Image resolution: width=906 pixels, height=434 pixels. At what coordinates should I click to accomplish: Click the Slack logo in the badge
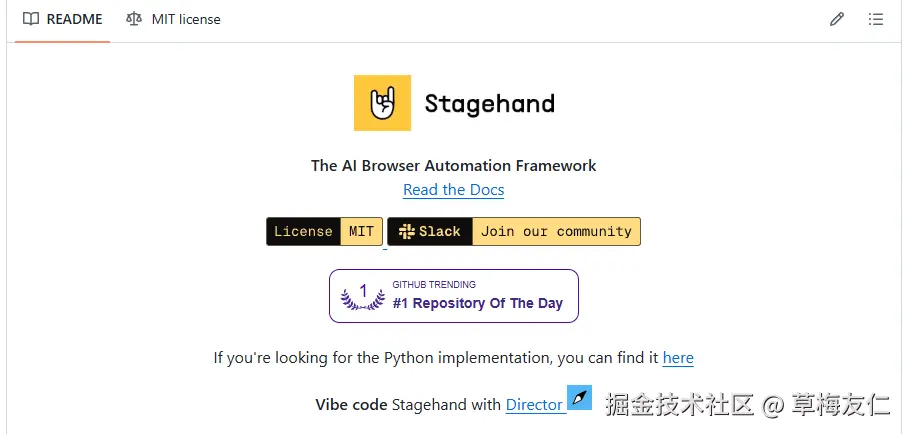(406, 232)
